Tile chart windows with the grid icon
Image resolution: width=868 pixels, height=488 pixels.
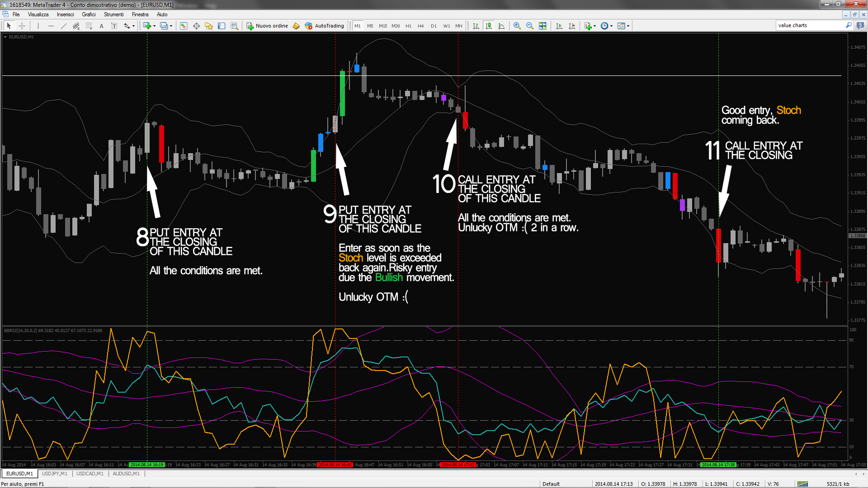(x=542, y=26)
